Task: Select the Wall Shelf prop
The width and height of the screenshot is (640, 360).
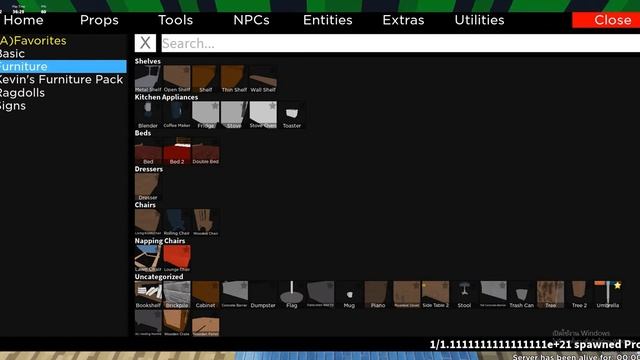Action: pyautogui.click(x=263, y=79)
